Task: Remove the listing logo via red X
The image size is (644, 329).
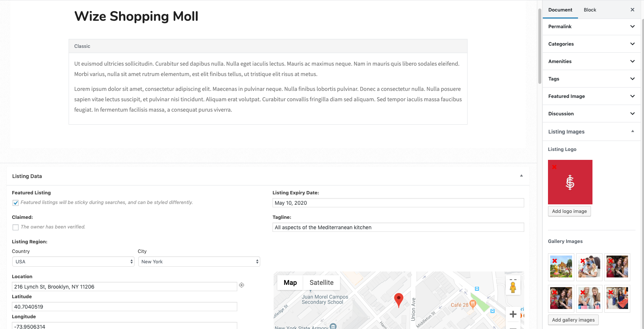Action: [554, 167]
